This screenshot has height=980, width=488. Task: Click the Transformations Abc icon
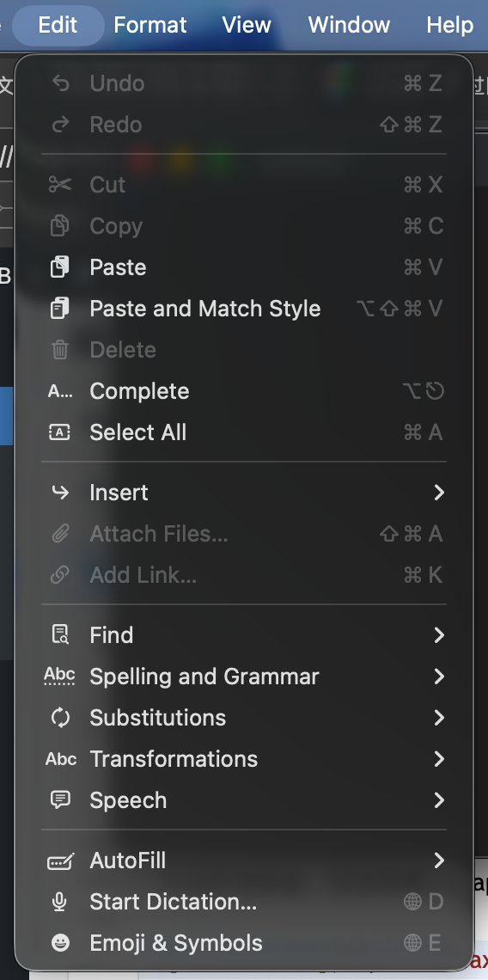[x=61, y=759]
